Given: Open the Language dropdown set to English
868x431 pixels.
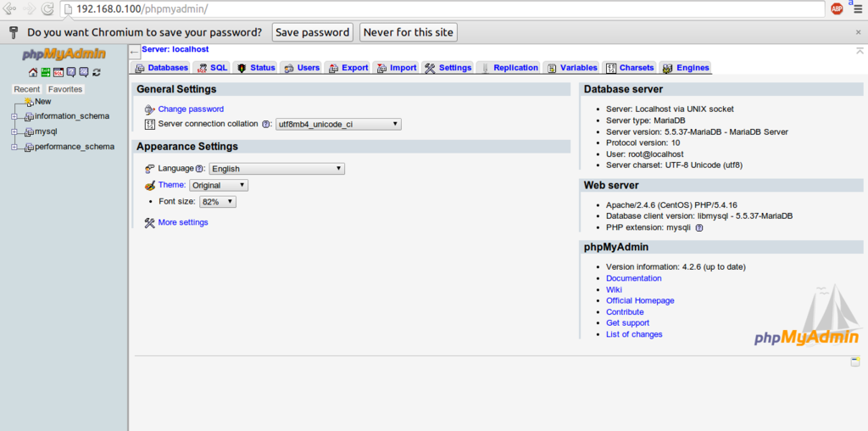Looking at the screenshot, I should (276, 169).
